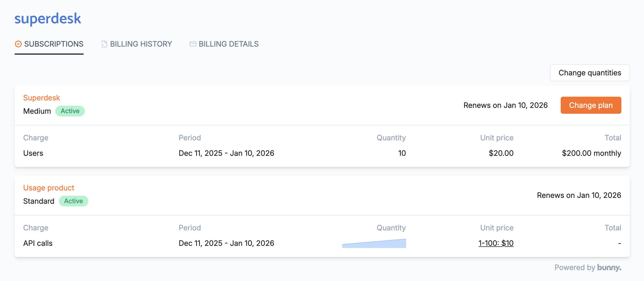Click the Active badge next to Standard
Screen dimensions: 644x281
coord(73,201)
